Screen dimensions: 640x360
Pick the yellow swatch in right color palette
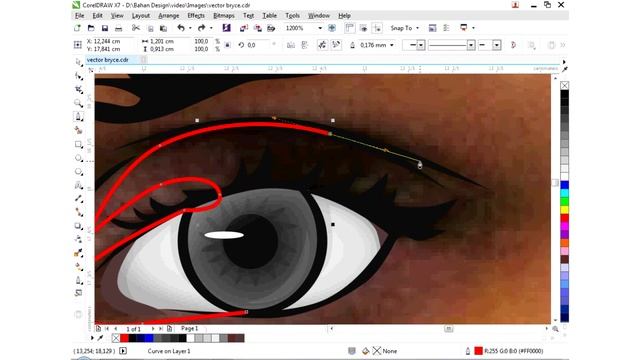tap(564, 210)
